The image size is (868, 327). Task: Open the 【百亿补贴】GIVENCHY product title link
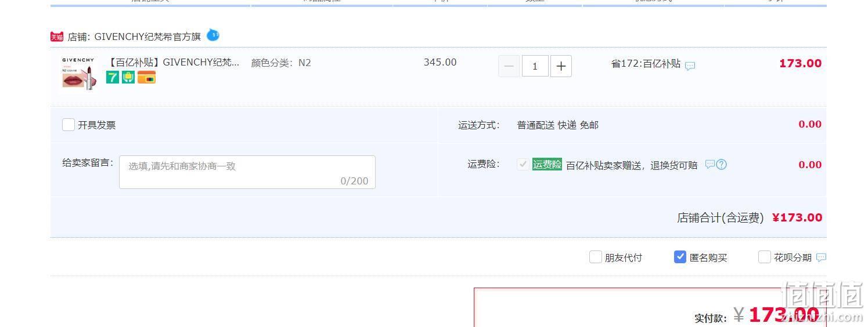(173, 63)
